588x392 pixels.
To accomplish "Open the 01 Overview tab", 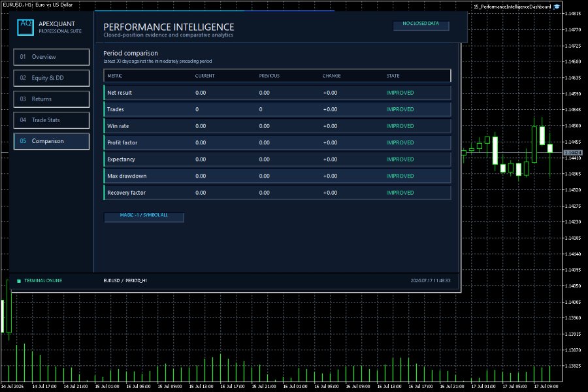I will pyautogui.click(x=52, y=57).
